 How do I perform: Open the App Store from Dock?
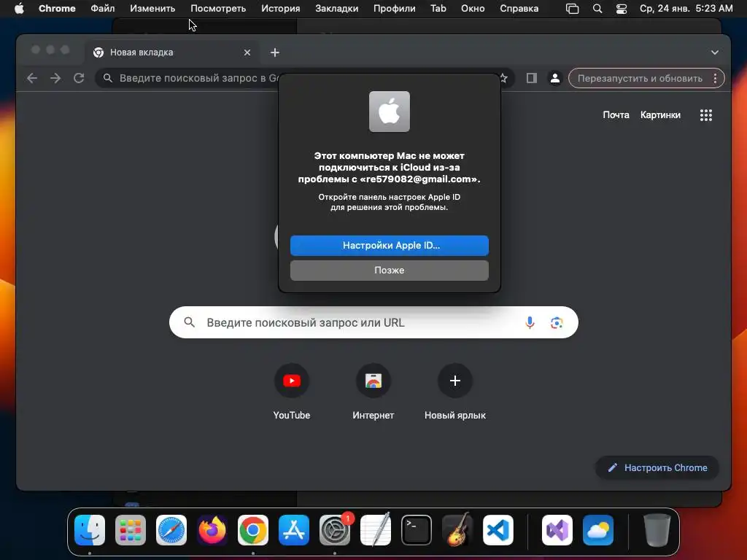point(294,530)
